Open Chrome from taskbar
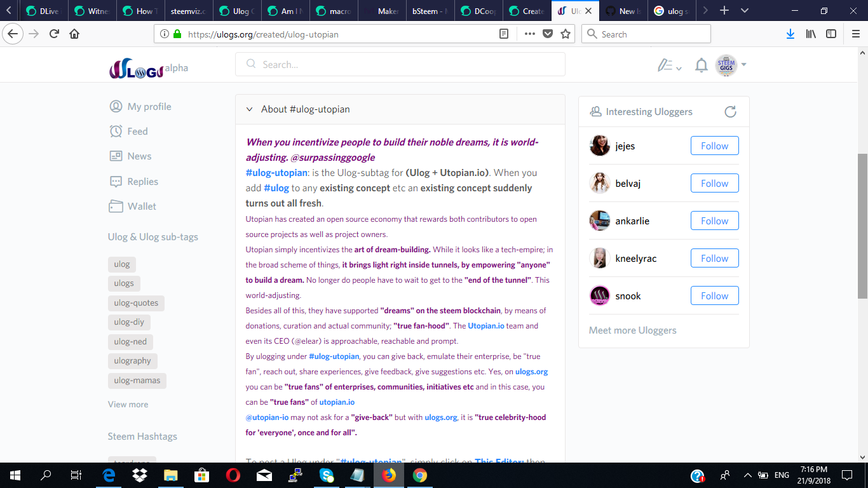Viewport: 868px width, 488px height. pyautogui.click(x=419, y=475)
